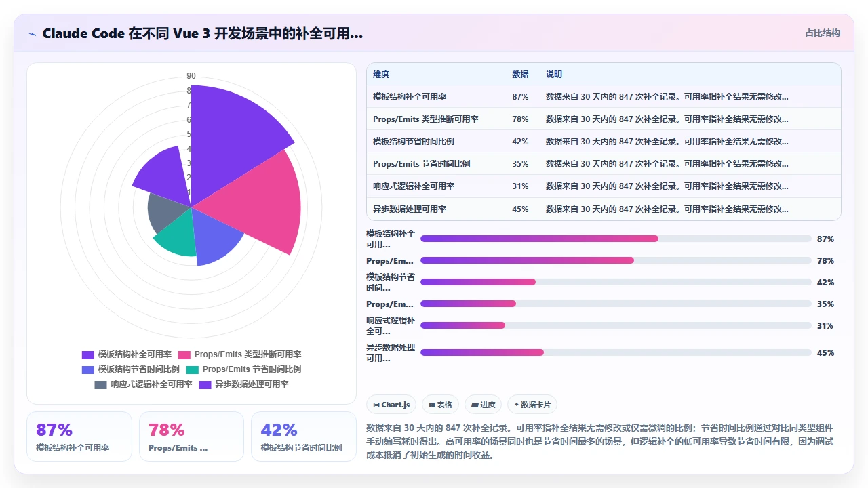
Task: Click the 42% 模板结构节省时间 progress bar
Action: (616, 282)
